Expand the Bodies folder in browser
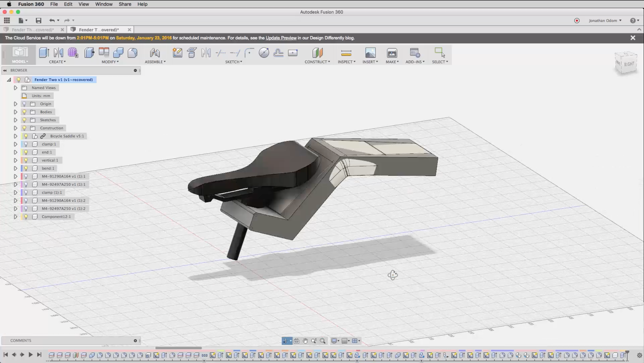 [15, 112]
